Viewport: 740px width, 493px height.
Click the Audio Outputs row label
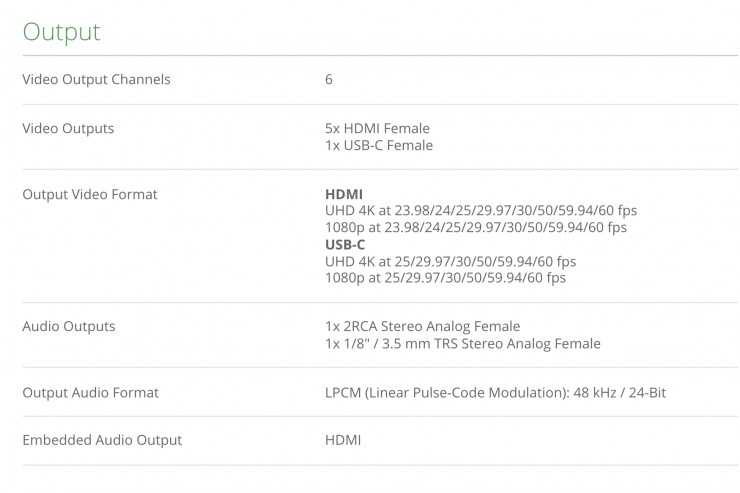(x=69, y=326)
